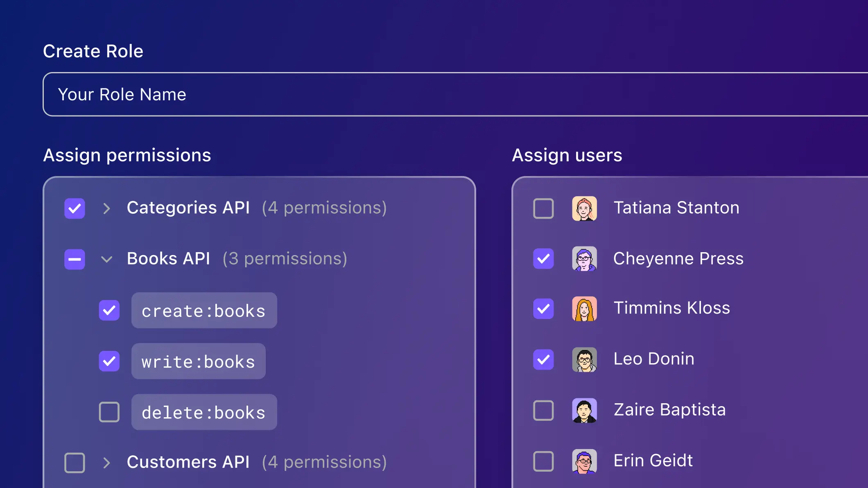
Task: Click the Customers API label
Action: coord(188,462)
